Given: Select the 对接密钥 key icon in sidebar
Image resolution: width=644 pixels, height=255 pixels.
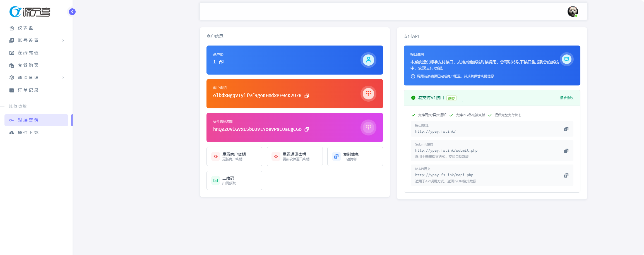Looking at the screenshot, I should (11, 120).
